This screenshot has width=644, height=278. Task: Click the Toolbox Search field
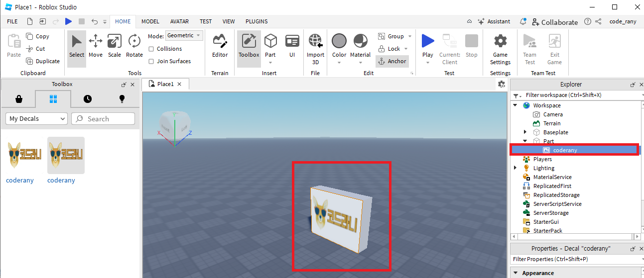(103, 118)
